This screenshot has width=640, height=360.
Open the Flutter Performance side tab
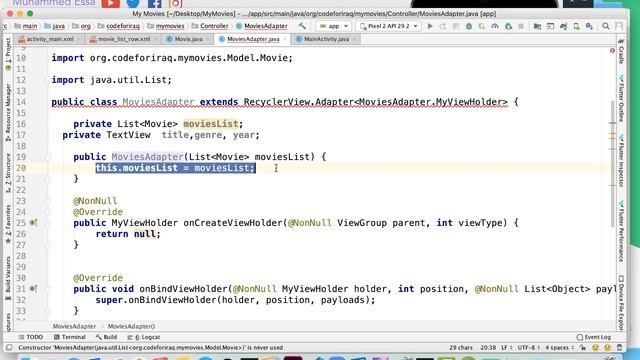click(621, 231)
